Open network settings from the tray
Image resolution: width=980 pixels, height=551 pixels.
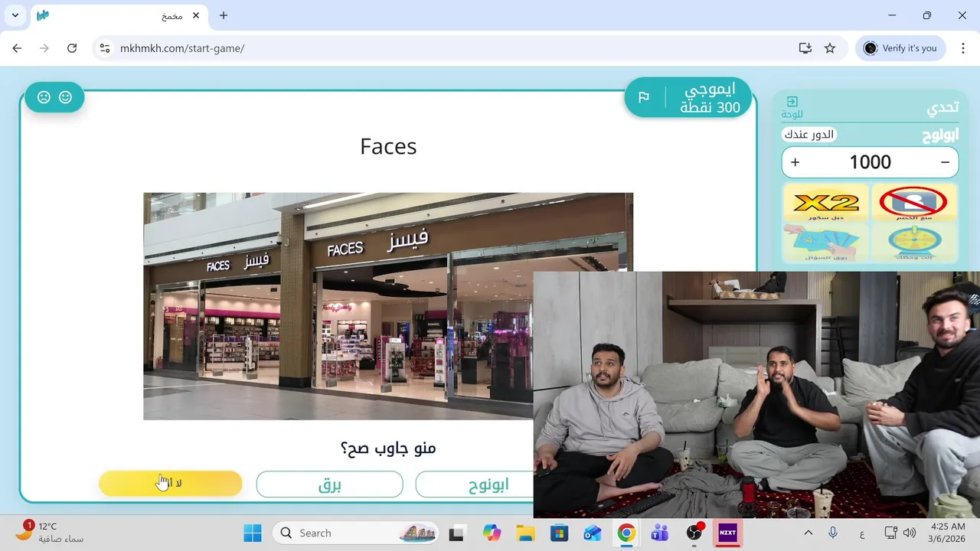(890, 533)
